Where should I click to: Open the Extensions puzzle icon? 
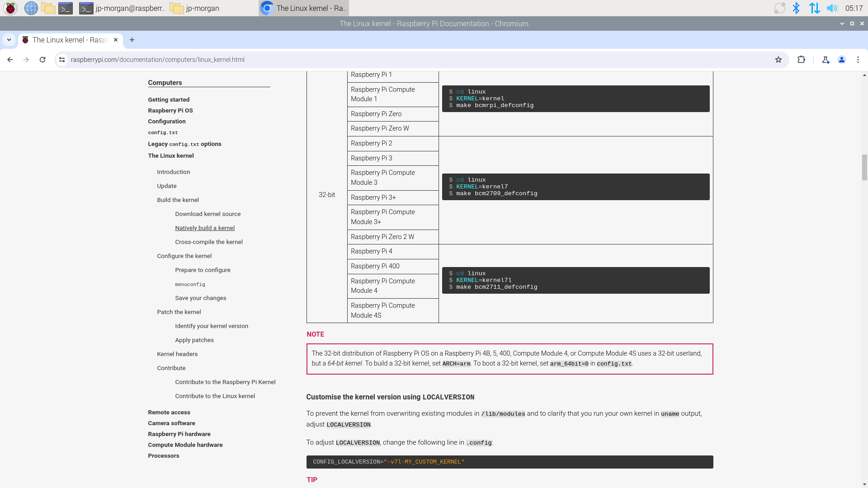[x=801, y=60]
